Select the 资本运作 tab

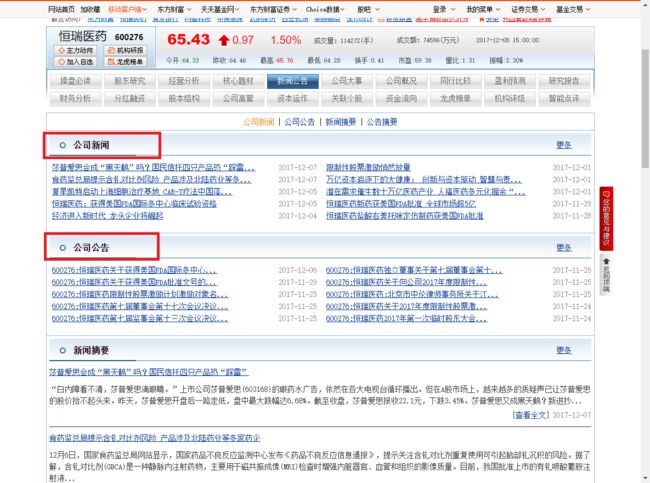tap(292, 99)
